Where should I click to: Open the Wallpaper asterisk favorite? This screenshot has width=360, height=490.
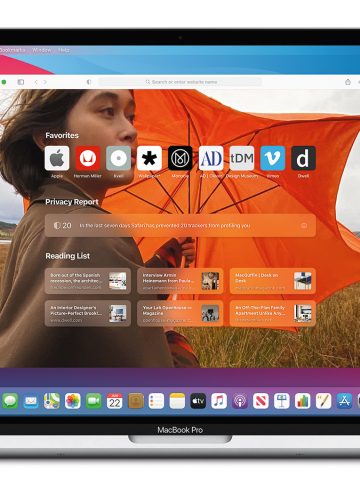[149, 158]
